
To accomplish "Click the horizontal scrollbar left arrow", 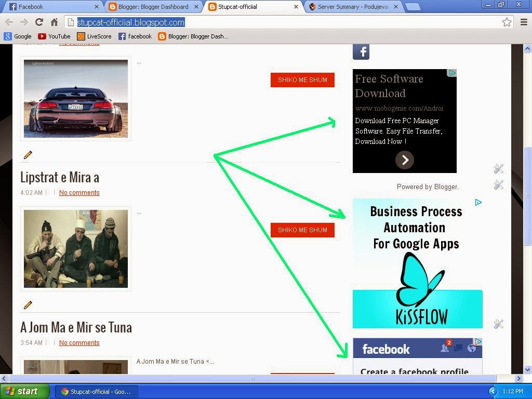I will point(4,378).
